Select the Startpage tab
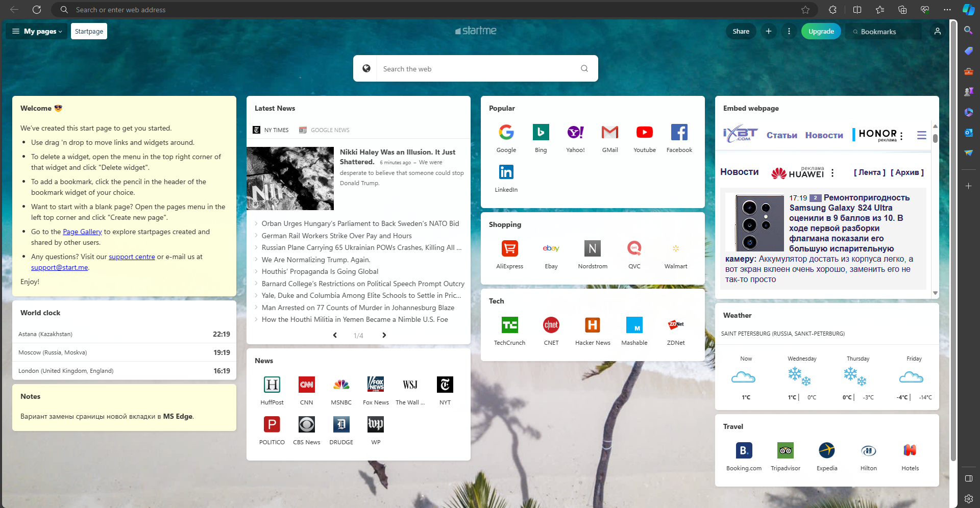980x508 pixels. pyautogui.click(x=89, y=31)
